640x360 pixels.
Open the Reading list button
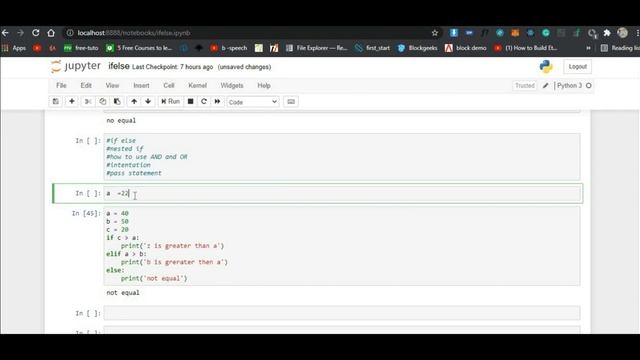(620, 48)
